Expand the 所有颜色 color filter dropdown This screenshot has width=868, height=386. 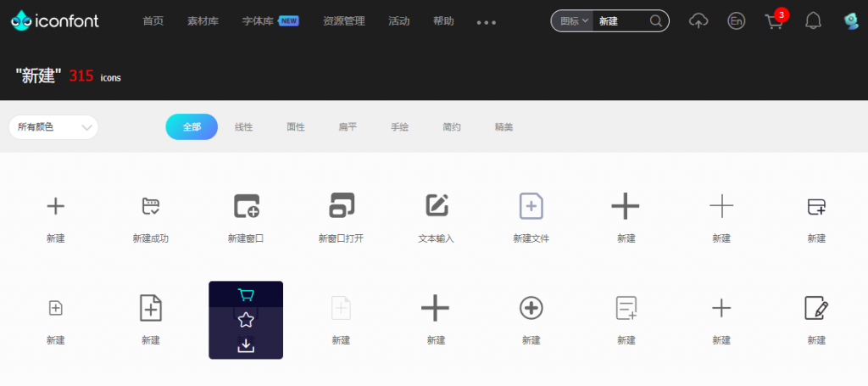(53, 127)
